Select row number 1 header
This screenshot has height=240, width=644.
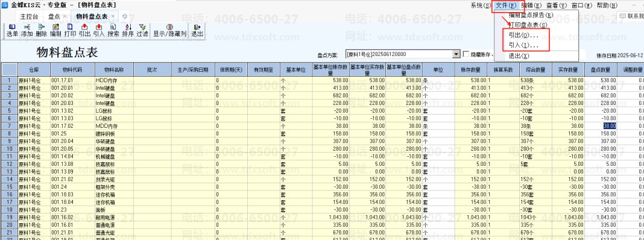point(9,81)
